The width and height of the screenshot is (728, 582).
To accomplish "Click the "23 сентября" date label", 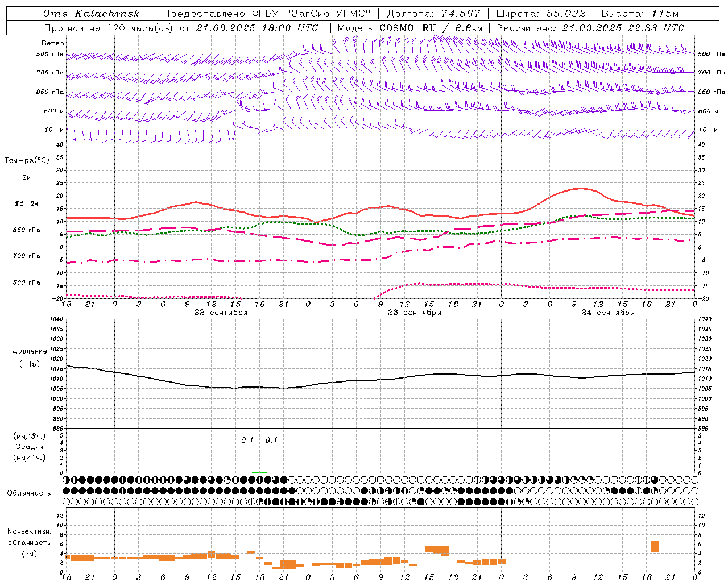I will point(415,313).
